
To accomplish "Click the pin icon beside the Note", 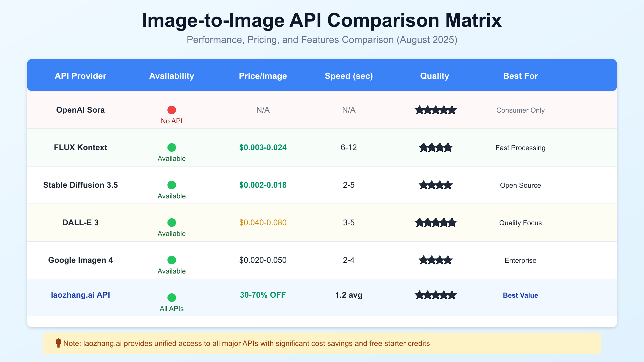I will [x=58, y=343].
